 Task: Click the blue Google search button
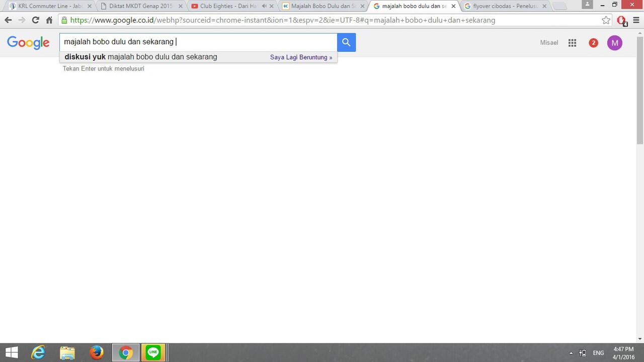click(346, 42)
